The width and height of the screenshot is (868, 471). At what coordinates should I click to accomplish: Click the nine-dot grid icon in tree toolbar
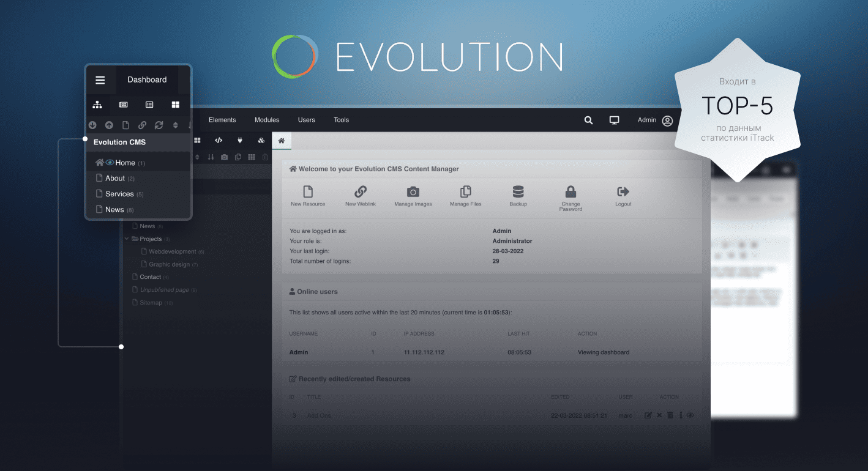click(x=252, y=157)
